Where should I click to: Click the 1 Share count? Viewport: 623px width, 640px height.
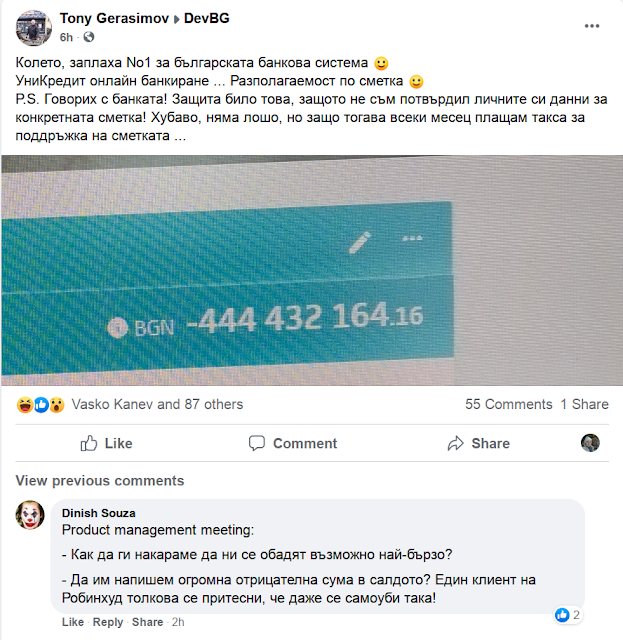click(584, 404)
